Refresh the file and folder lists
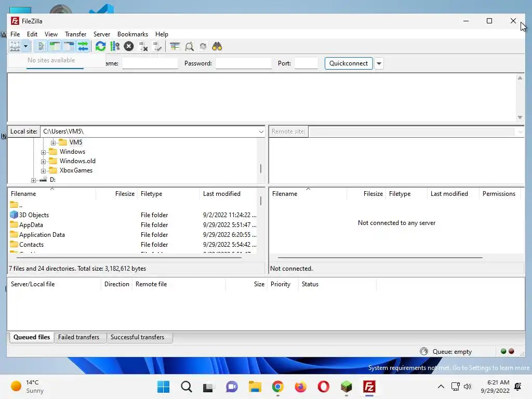The image size is (532, 399). 100,46
